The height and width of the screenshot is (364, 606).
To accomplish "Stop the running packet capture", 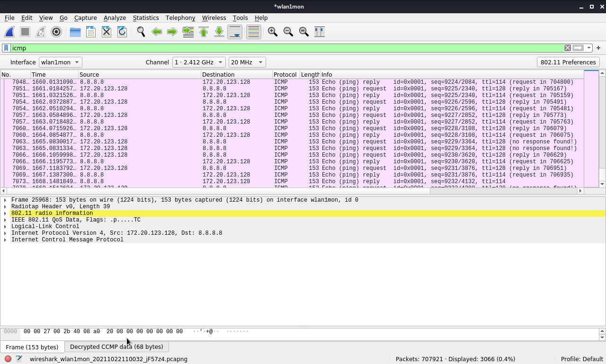I will point(25,32).
